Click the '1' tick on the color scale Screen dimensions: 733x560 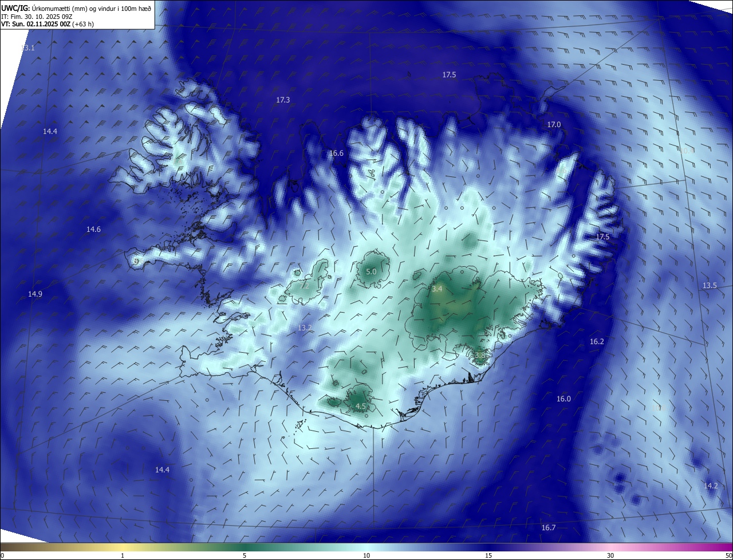123,555
